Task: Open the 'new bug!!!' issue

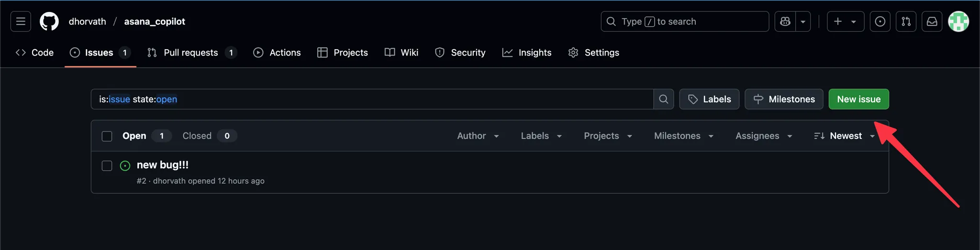Action: pyautogui.click(x=163, y=165)
